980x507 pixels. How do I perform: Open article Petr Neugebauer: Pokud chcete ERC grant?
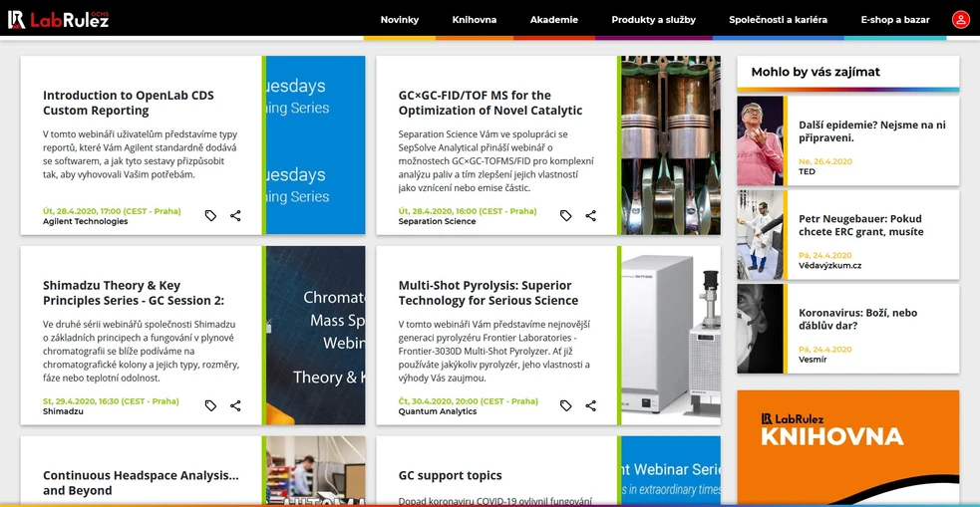point(861,225)
